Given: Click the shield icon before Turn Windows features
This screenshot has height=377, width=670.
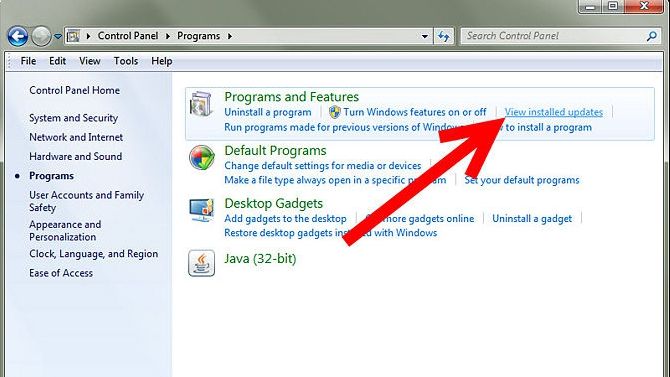Looking at the screenshot, I should pos(335,112).
